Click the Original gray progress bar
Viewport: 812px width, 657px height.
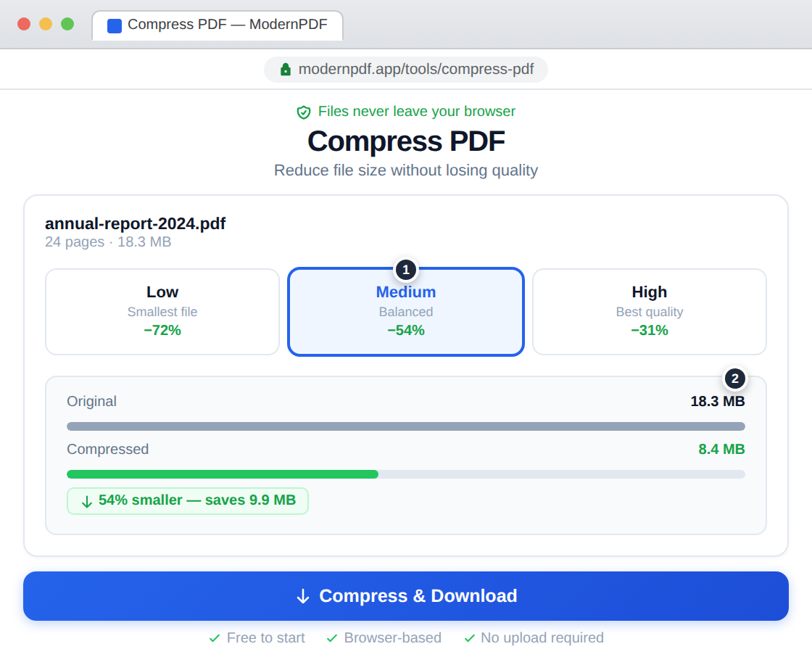tap(406, 426)
